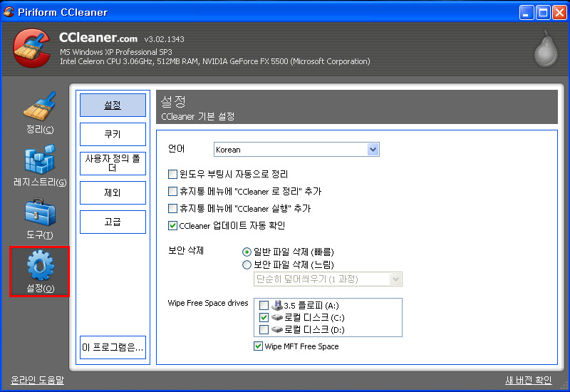Check the 로컬 디스크 (D:) drive box
Image resolution: width=570 pixels, height=392 pixels.
click(264, 329)
